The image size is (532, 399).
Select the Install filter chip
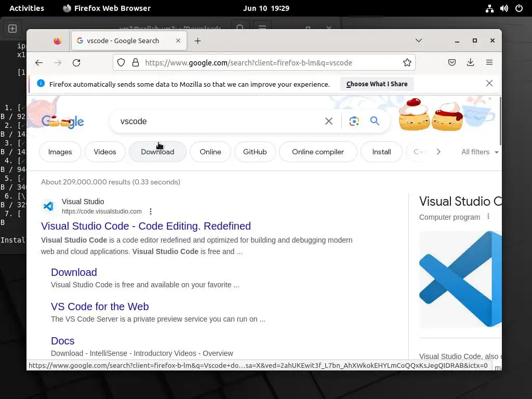381,152
